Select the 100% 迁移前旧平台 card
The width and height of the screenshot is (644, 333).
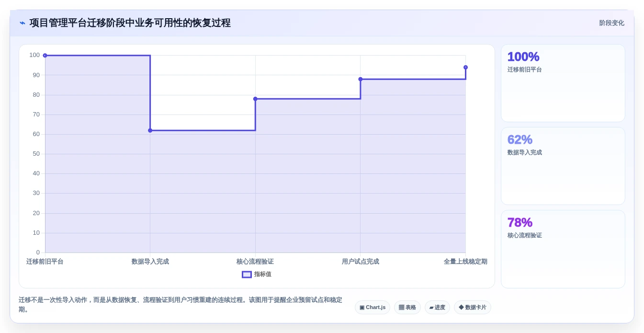click(563, 83)
